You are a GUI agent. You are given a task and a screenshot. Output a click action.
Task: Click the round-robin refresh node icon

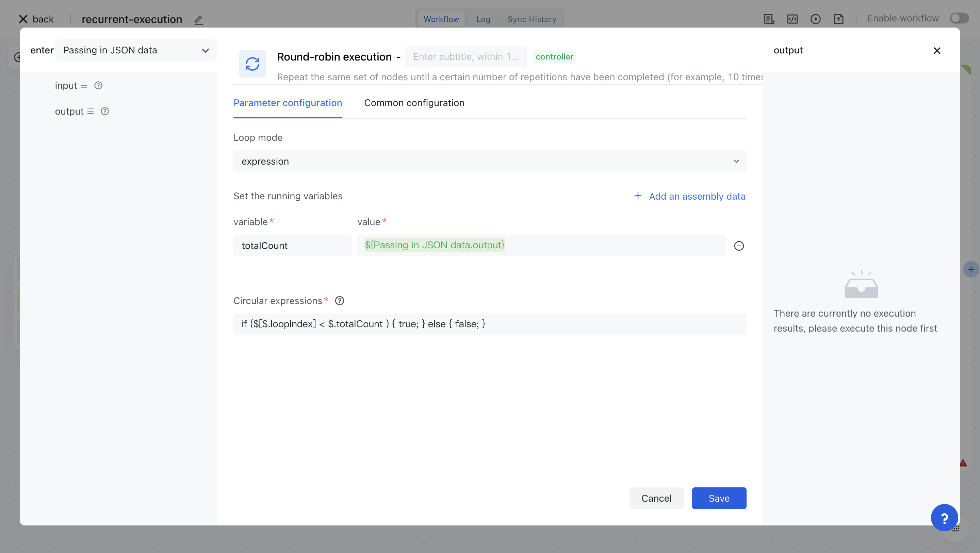point(252,64)
